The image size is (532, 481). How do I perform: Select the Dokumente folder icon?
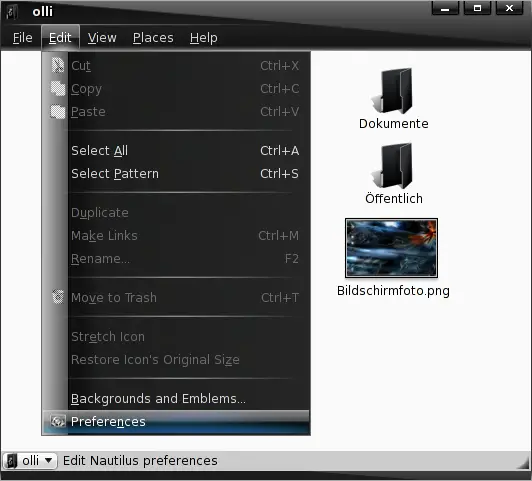click(393, 91)
